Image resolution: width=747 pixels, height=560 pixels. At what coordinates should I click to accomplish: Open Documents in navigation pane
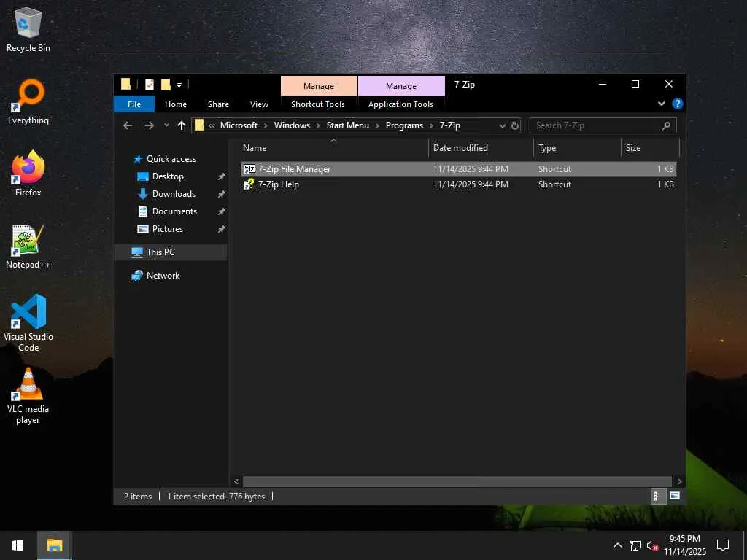tap(174, 211)
